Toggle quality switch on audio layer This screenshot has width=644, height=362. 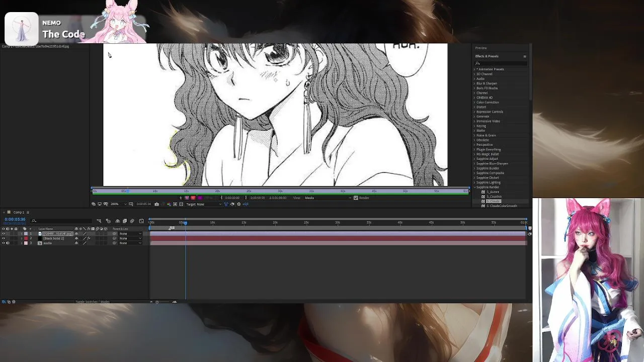pyautogui.click(x=85, y=243)
